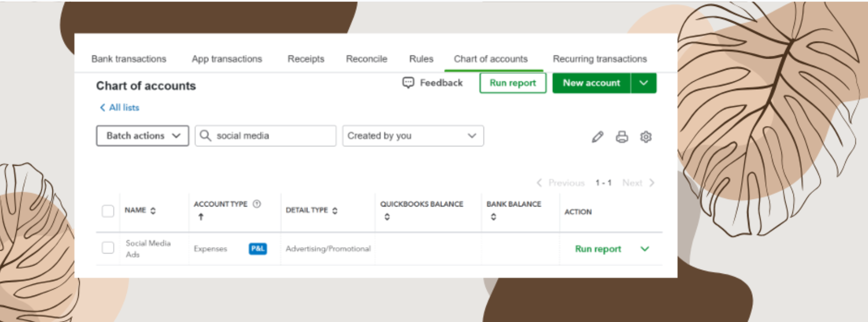Image resolution: width=868 pixels, height=322 pixels.
Task: Open the Created by you filter dropdown
Action: [413, 136]
